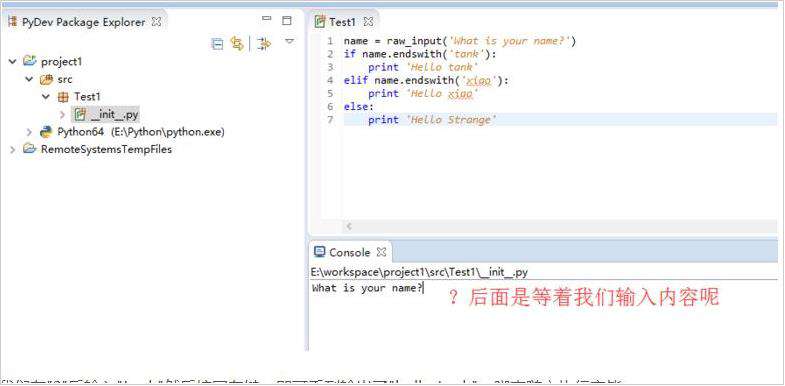Select the Console tab

pos(350,252)
